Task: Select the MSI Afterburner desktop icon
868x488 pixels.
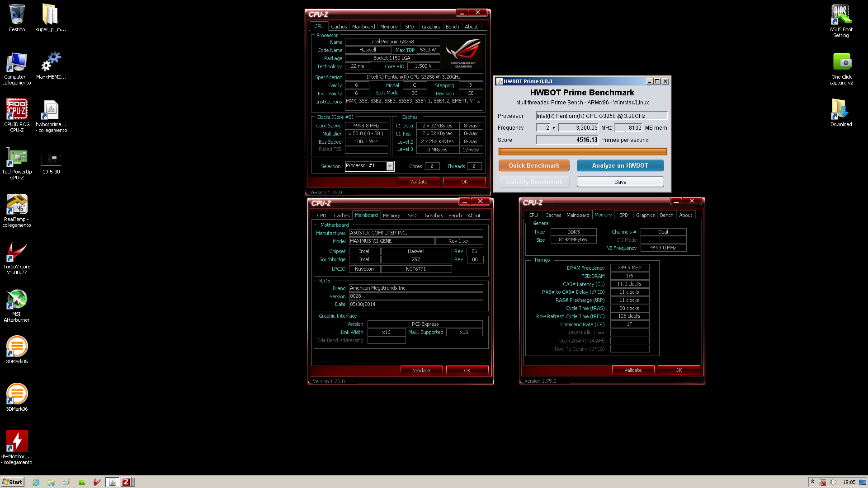Action: [x=17, y=305]
